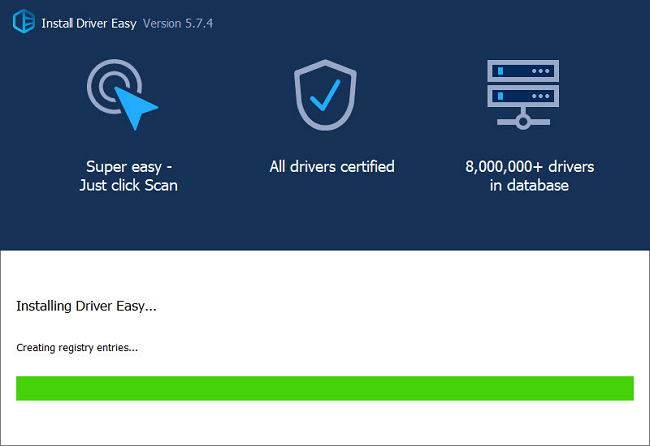Click the "Installing Driver Easy..." heading
This screenshot has height=446, width=650.
click(x=87, y=306)
